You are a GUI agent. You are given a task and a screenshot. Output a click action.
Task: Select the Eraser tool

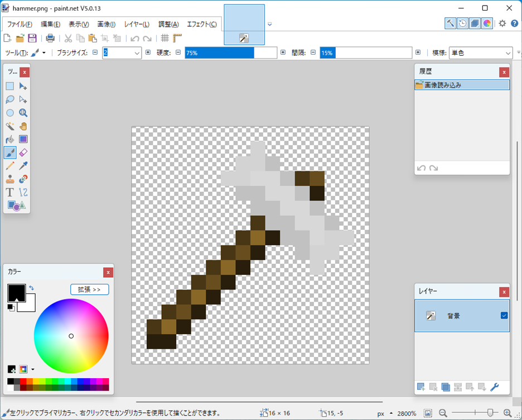tap(23, 152)
